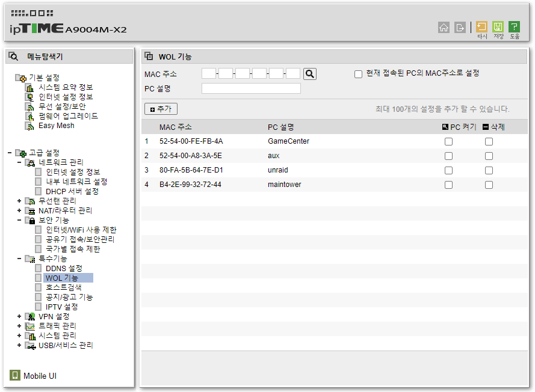Expand the 무선랜 관리 tree node
Viewport: 535px width, 392px height.
(x=19, y=201)
